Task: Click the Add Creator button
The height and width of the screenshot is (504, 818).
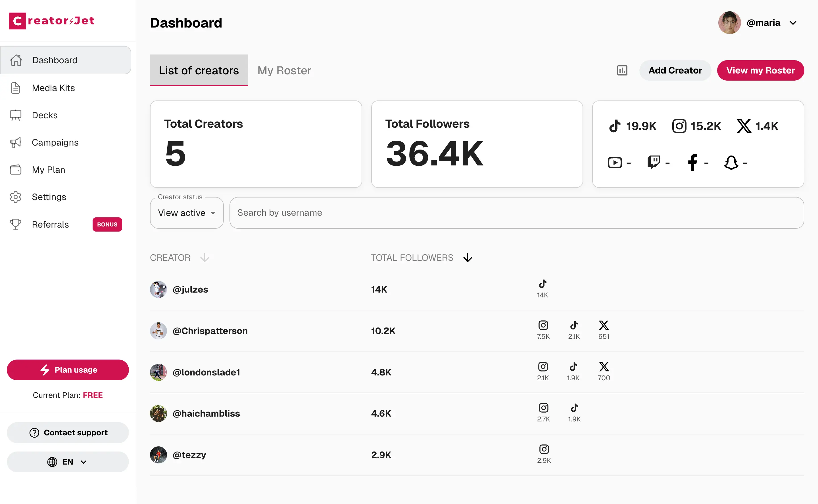Action: (675, 70)
